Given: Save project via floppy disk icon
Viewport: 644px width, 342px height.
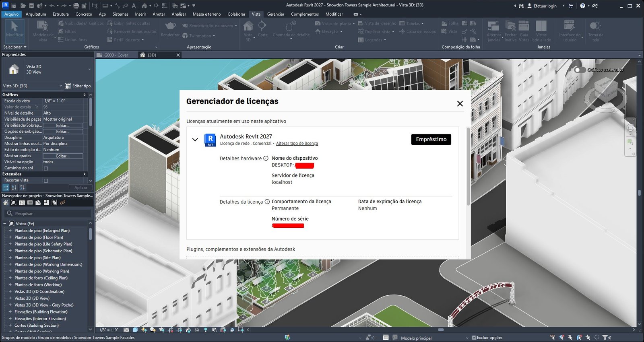Looking at the screenshot, I should pyautogui.click(x=31, y=6).
